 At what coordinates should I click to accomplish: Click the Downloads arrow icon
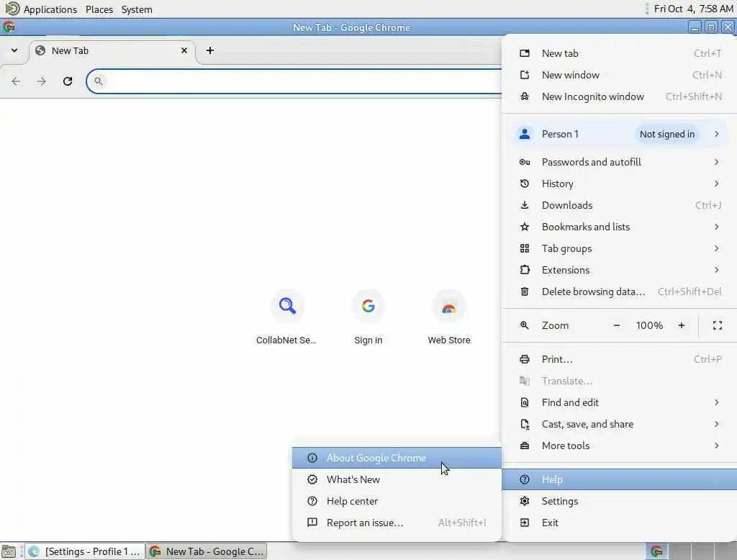pyautogui.click(x=525, y=205)
